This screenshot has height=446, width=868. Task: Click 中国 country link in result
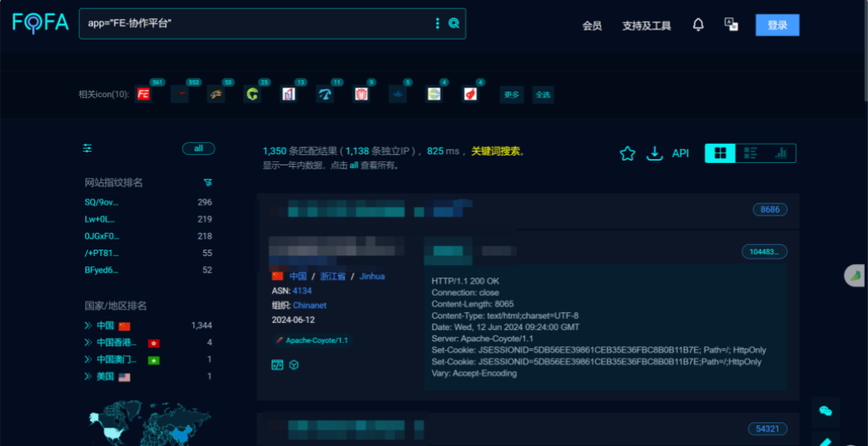coord(298,276)
